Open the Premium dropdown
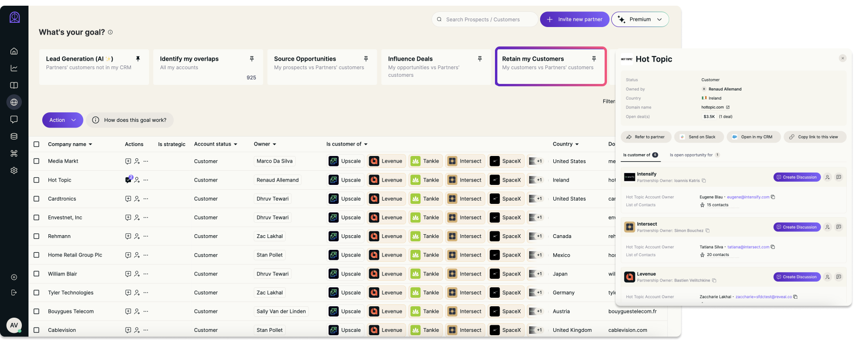The image size is (868, 348). [x=640, y=19]
